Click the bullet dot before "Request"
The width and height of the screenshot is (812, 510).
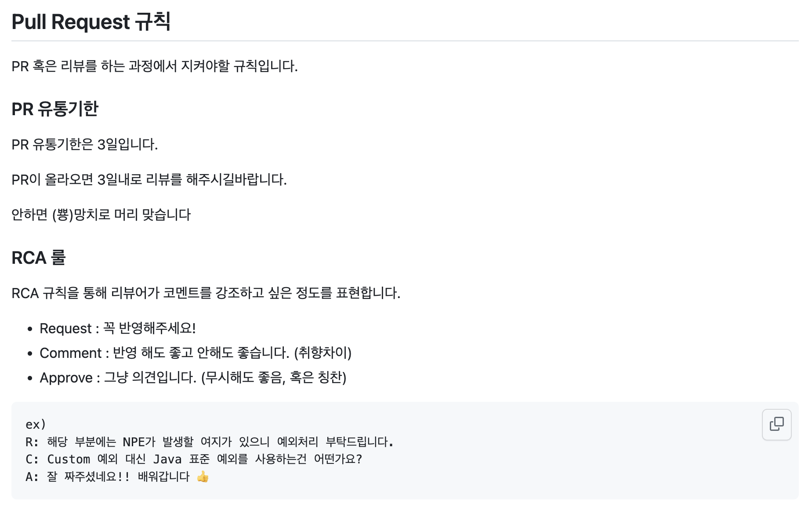click(30, 329)
